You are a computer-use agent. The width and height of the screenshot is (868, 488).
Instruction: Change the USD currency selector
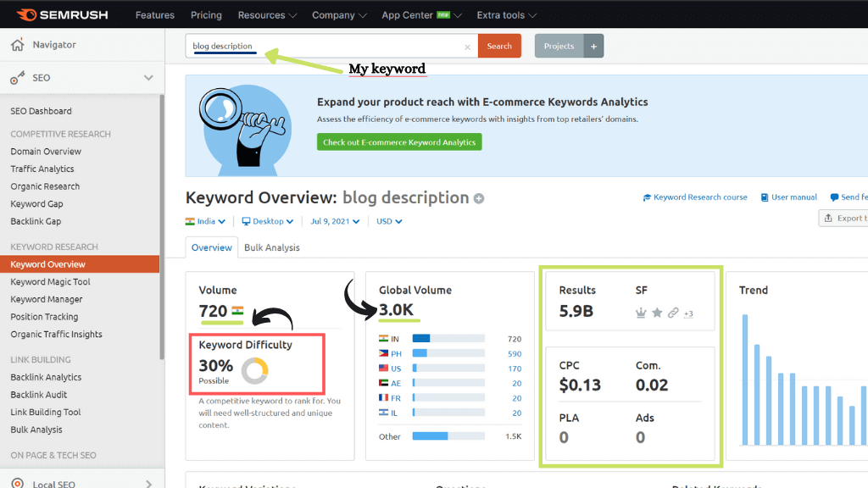389,221
